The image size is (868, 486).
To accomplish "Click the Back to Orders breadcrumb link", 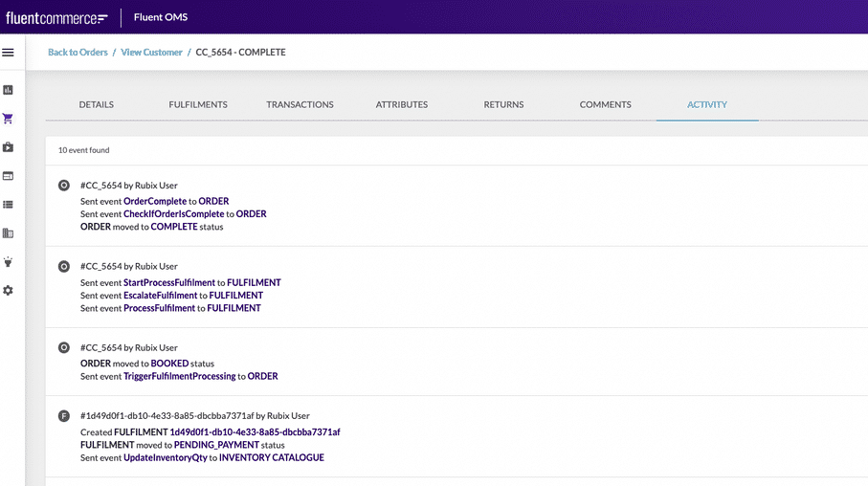I will tap(78, 53).
